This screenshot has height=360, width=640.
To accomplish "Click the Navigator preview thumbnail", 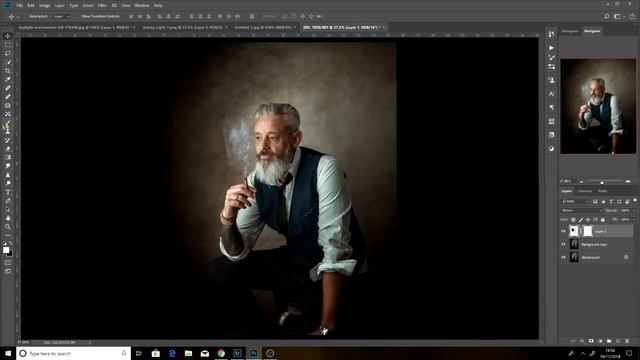I will pos(598,106).
